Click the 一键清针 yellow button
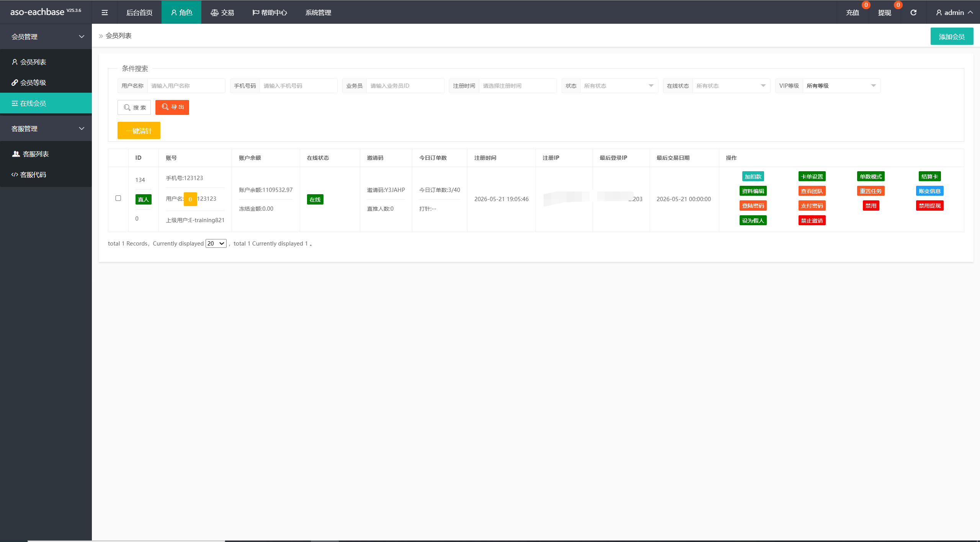The height and width of the screenshot is (542, 980). pos(139,131)
